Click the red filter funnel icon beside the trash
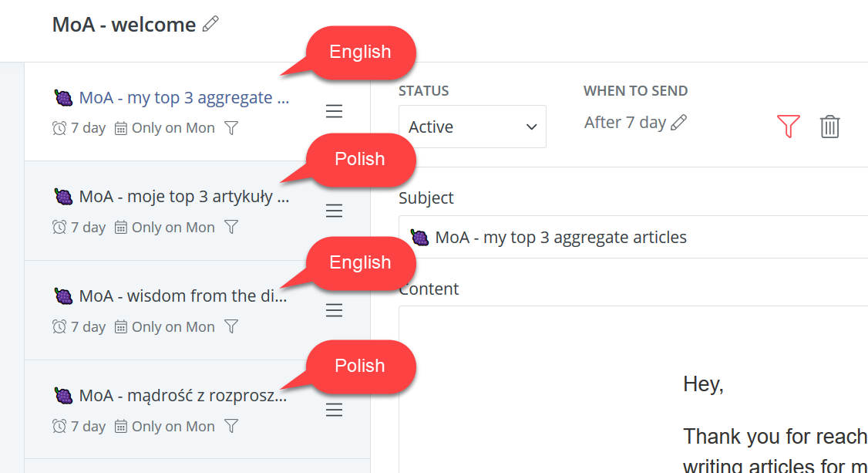The height and width of the screenshot is (473, 868). pos(788,127)
